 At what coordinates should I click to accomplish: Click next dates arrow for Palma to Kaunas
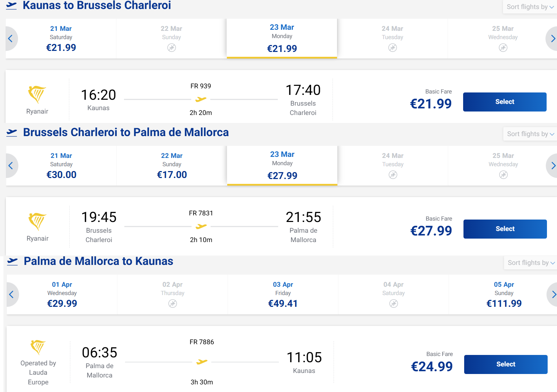click(x=553, y=294)
